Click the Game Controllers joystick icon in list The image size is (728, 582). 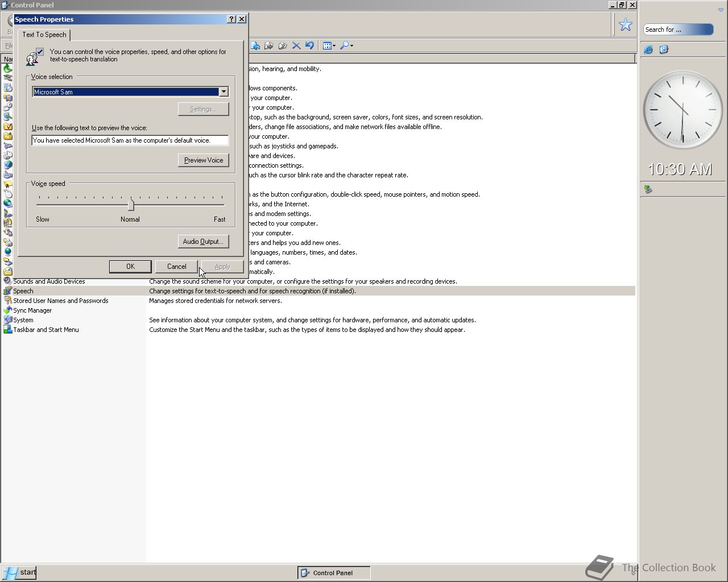pos(7,146)
